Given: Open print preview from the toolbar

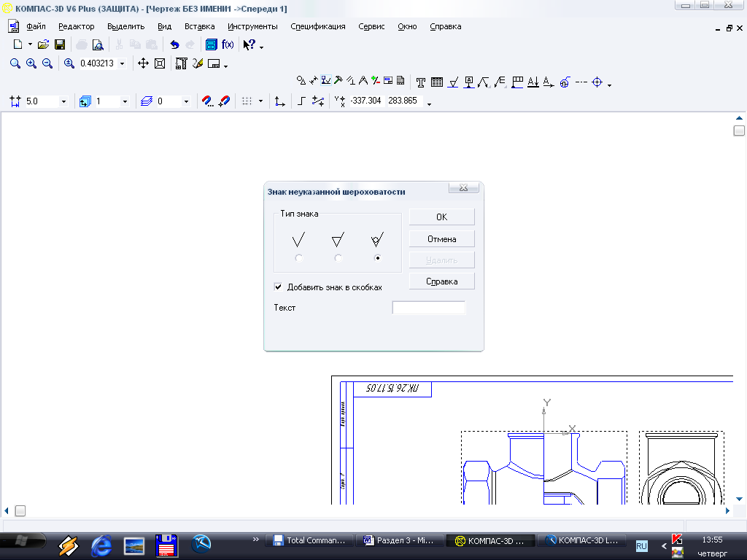Looking at the screenshot, I should [x=98, y=44].
